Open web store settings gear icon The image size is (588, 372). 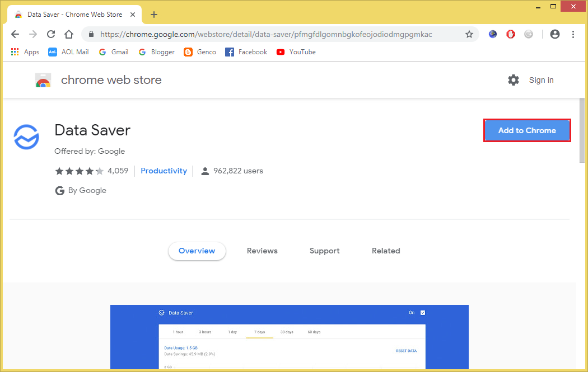[514, 80]
